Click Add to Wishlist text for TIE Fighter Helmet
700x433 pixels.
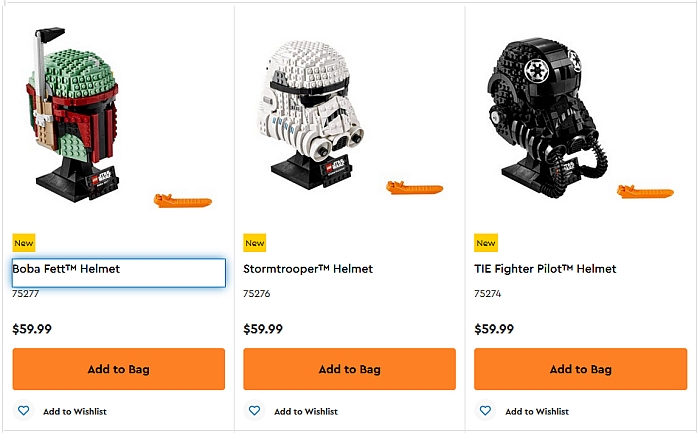pos(537,411)
